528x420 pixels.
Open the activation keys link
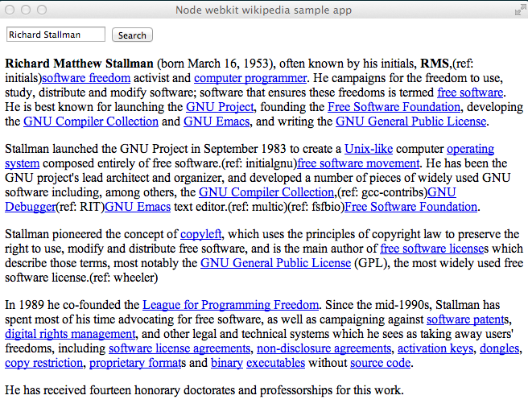point(435,348)
